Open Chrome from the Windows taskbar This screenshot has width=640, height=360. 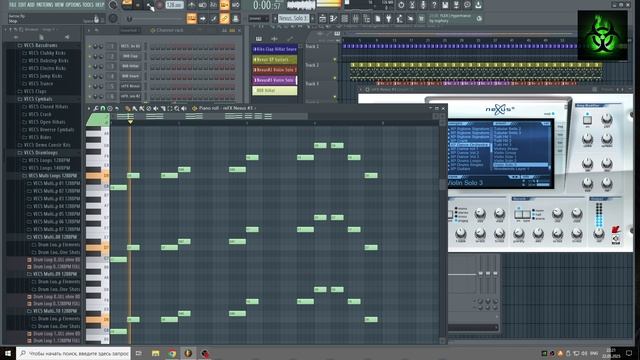click(x=172, y=353)
